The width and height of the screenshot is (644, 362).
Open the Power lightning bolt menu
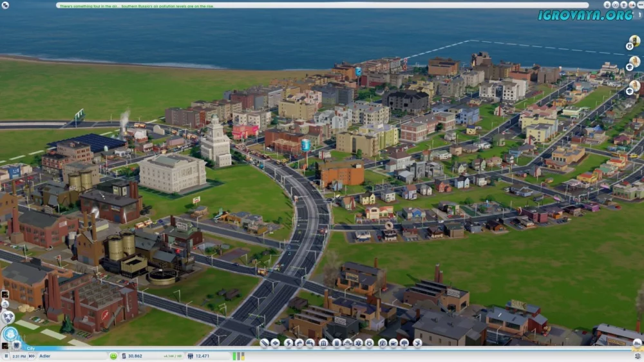pos(289,343)
